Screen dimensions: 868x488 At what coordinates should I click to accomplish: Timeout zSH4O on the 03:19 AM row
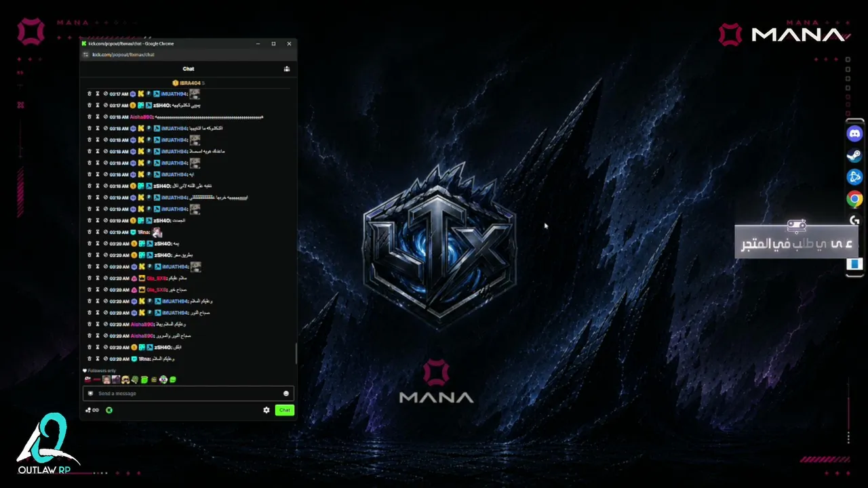(x=97, y=220)
